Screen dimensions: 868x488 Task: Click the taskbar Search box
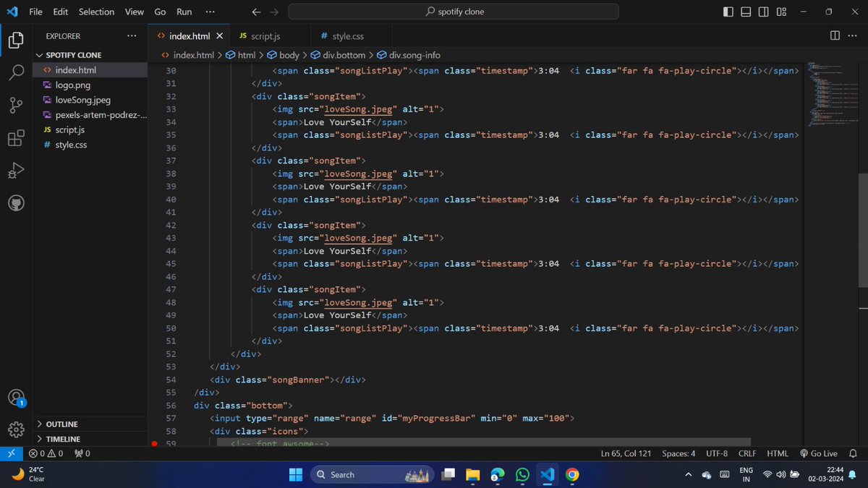coord(373,474)
